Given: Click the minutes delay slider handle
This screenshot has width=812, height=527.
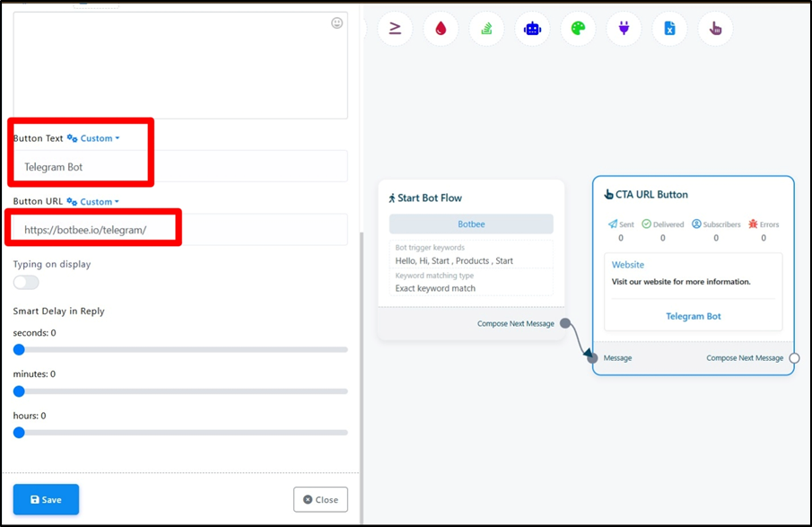Looking at the screenshot, I should click(x=19, y=391).
